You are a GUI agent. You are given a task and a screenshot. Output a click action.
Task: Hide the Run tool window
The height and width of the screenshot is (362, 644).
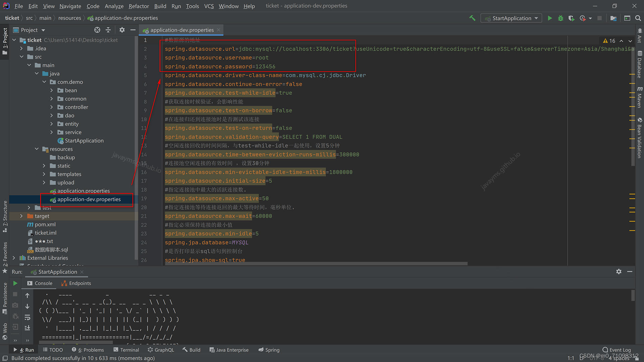[x=630, y=271]
